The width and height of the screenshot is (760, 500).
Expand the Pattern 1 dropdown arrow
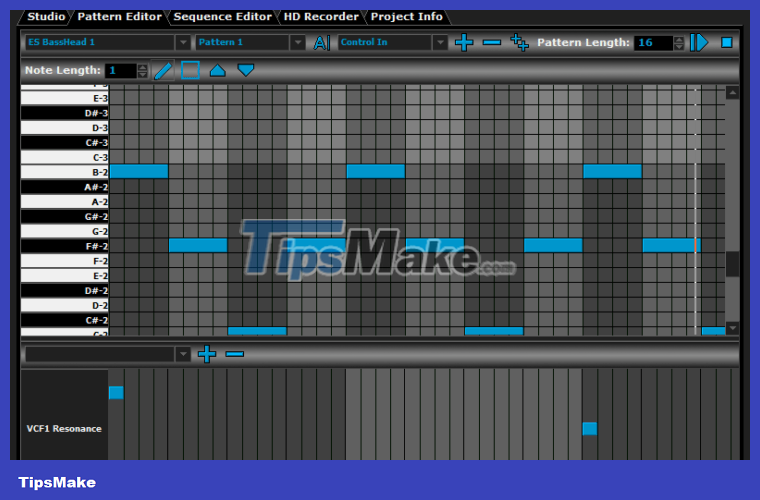(x=298, y=43)
